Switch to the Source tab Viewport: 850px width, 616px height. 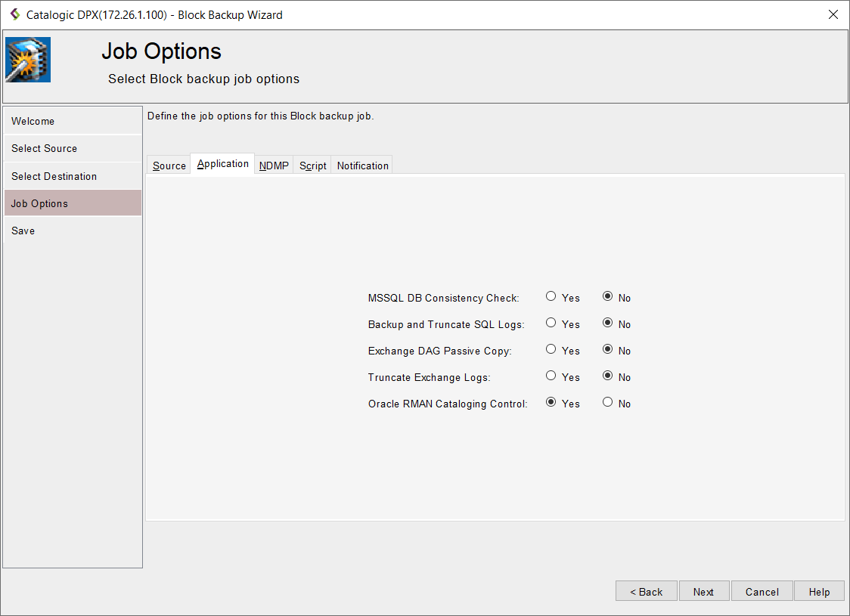point(169,166)
